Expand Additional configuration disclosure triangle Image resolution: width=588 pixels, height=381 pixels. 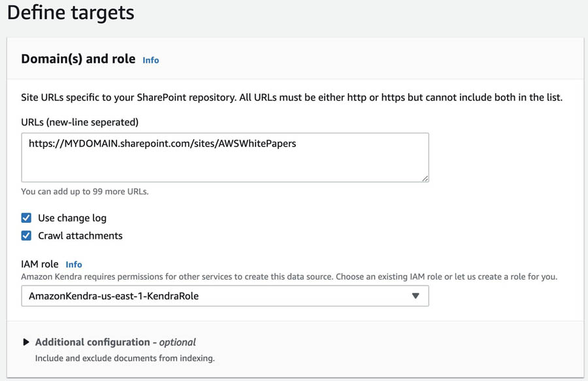(26, 342)
